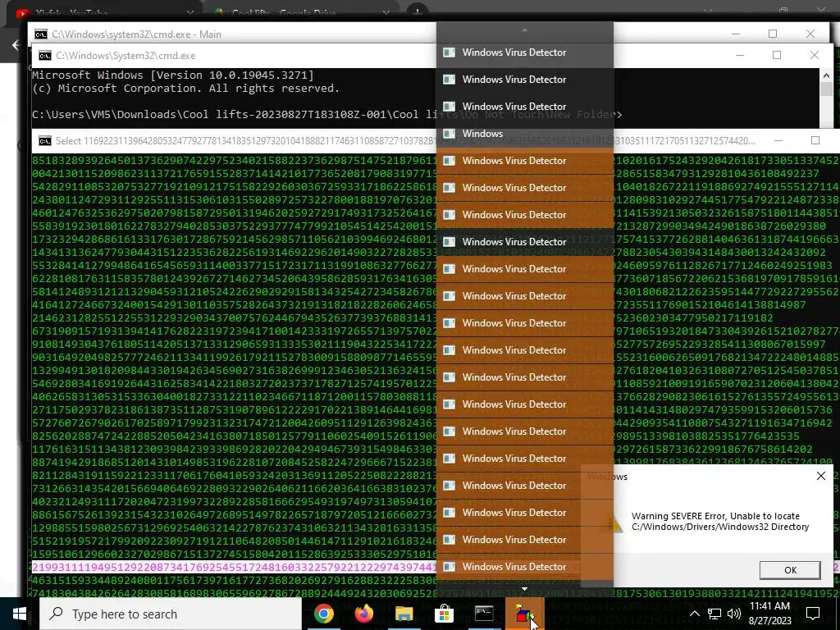Open a new browser tab with plus button
The width and height of the screenshot is (840, 630).
coord(417,11)
